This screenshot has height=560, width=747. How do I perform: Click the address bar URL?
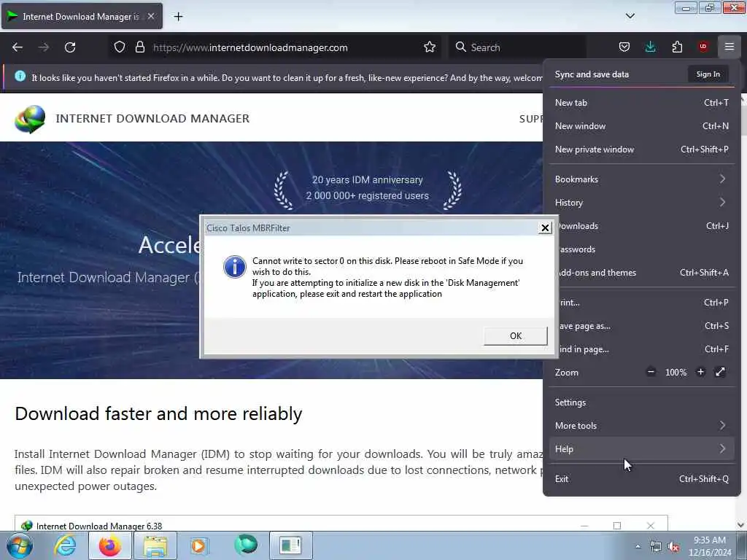(x=250, y=47)
